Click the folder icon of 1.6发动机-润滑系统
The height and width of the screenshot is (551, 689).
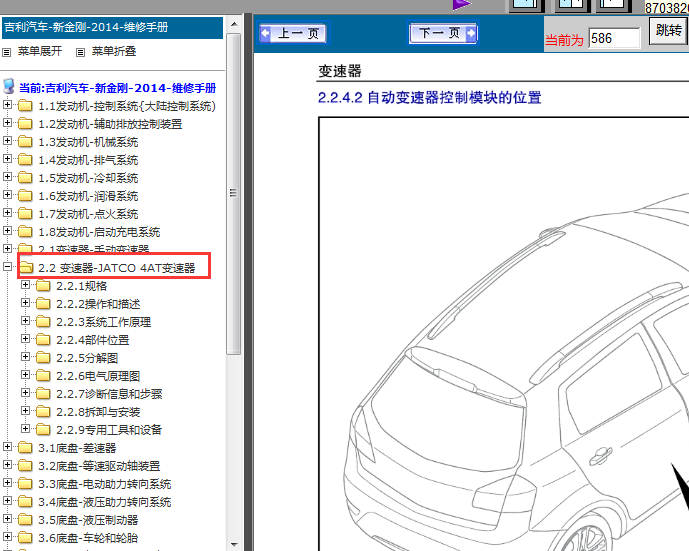click(25, 196)
